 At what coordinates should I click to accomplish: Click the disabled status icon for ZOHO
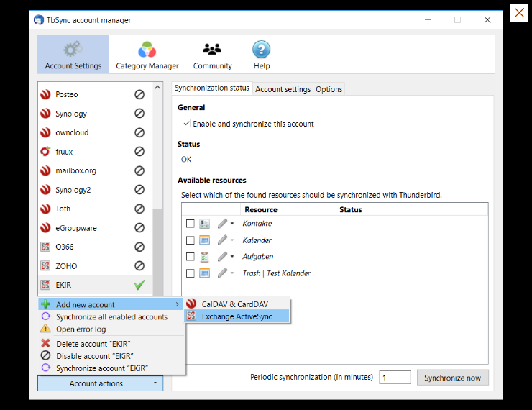(x=139, y=265)
